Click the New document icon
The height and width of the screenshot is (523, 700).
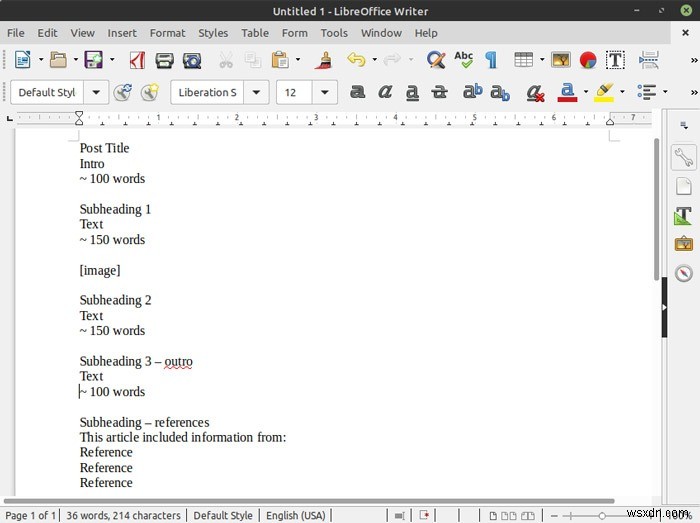(x=23, y=60)
